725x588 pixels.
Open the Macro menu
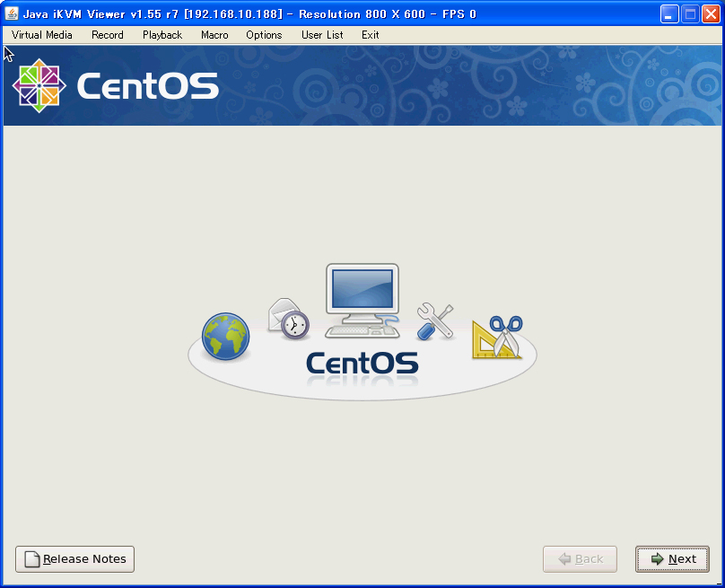(x=214, y=35)
